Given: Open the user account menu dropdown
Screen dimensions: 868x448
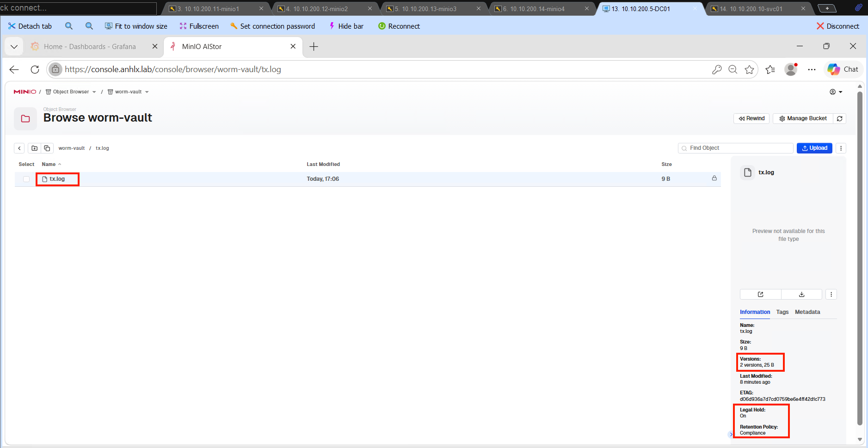Looking at the screenshot, I should pos(836,92).
